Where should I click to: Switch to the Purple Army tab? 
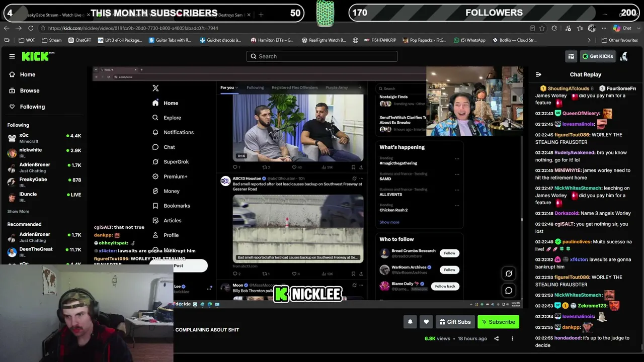tap(337, 87)
